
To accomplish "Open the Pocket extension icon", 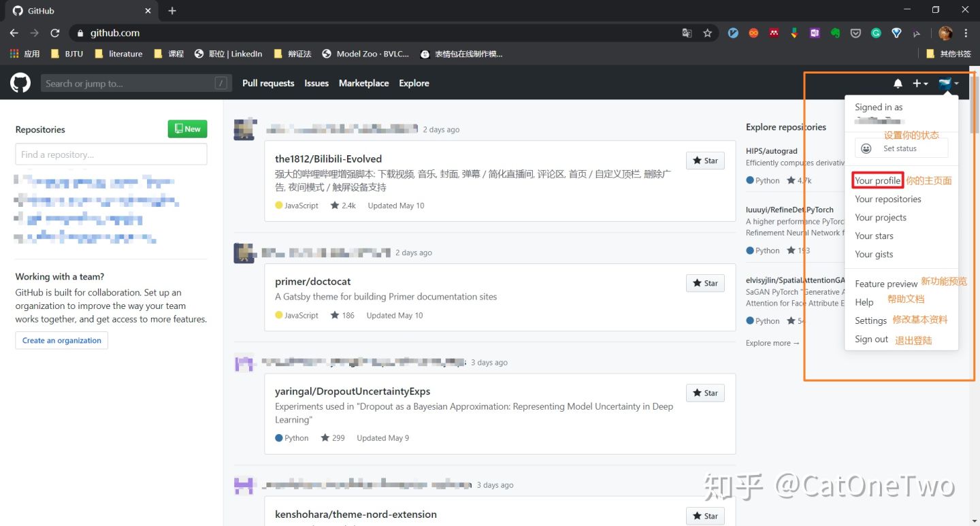I will coord(855,33).
